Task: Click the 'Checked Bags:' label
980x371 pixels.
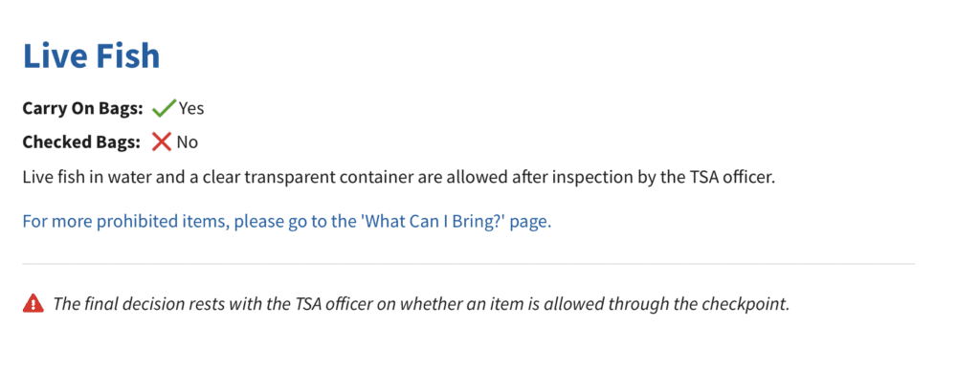Action: (x=81, y=142)
